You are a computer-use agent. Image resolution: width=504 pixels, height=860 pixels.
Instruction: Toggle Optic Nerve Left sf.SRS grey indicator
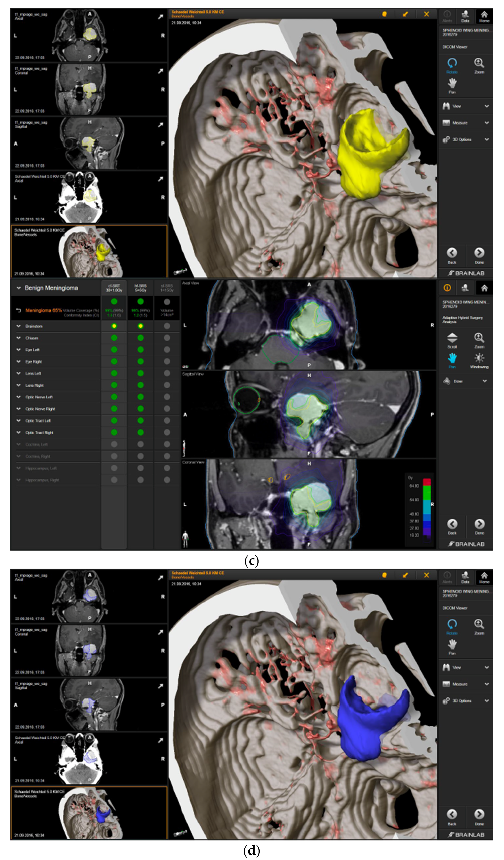point(167,397)
